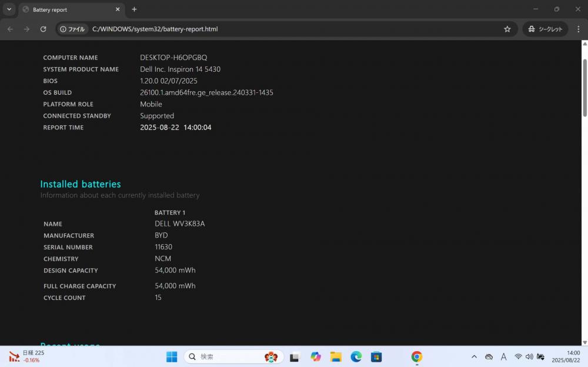
Task: Open the 日経 225 stock widget
Action: click(26, 356)
